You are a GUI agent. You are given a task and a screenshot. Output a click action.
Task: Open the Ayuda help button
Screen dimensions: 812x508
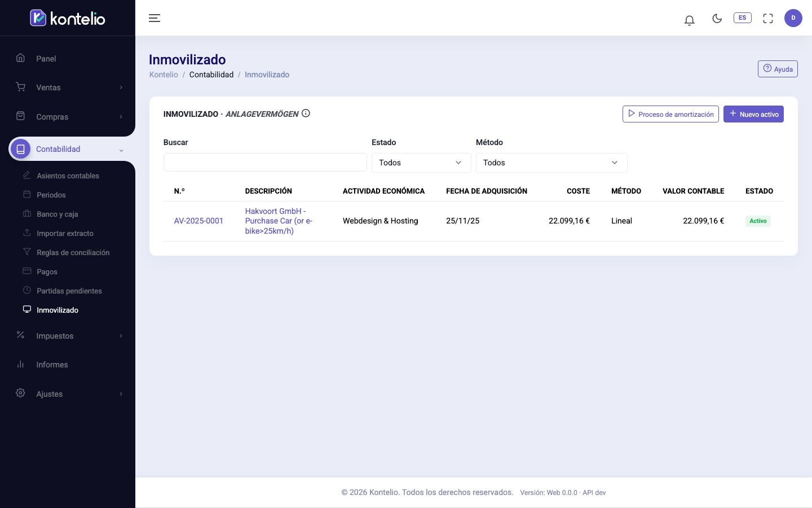(x=778, y=69)
